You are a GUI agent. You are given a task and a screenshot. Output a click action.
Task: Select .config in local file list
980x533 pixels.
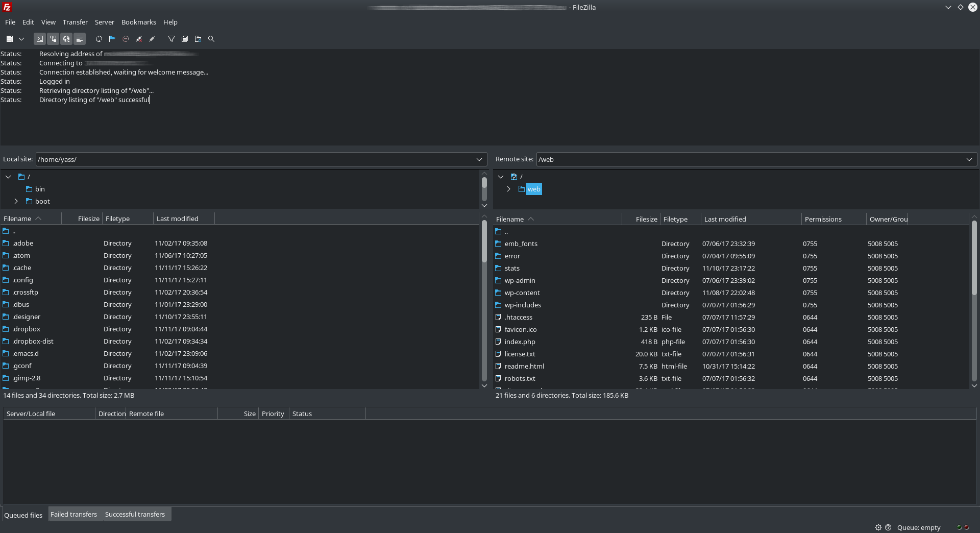(x=22, y=280)
